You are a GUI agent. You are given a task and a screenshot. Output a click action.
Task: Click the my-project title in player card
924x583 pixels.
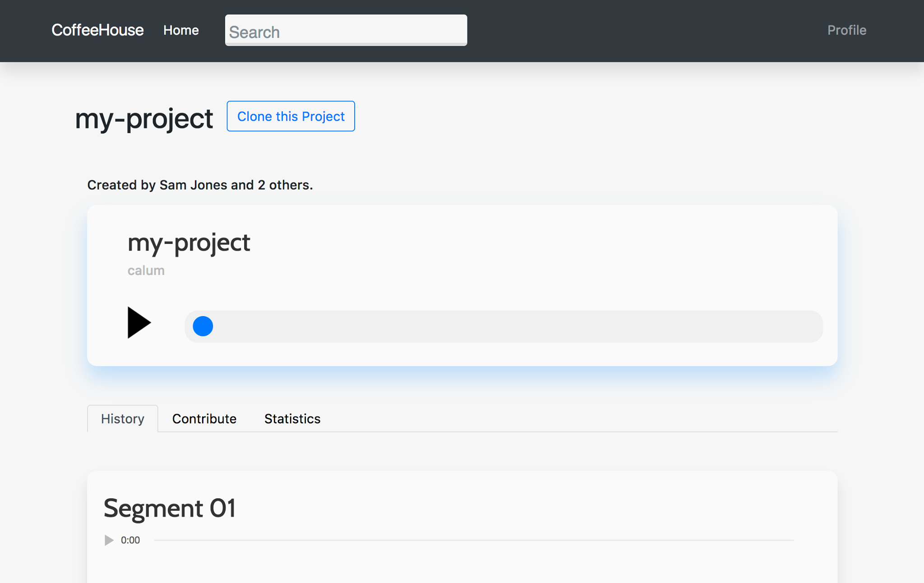[189, 243]
